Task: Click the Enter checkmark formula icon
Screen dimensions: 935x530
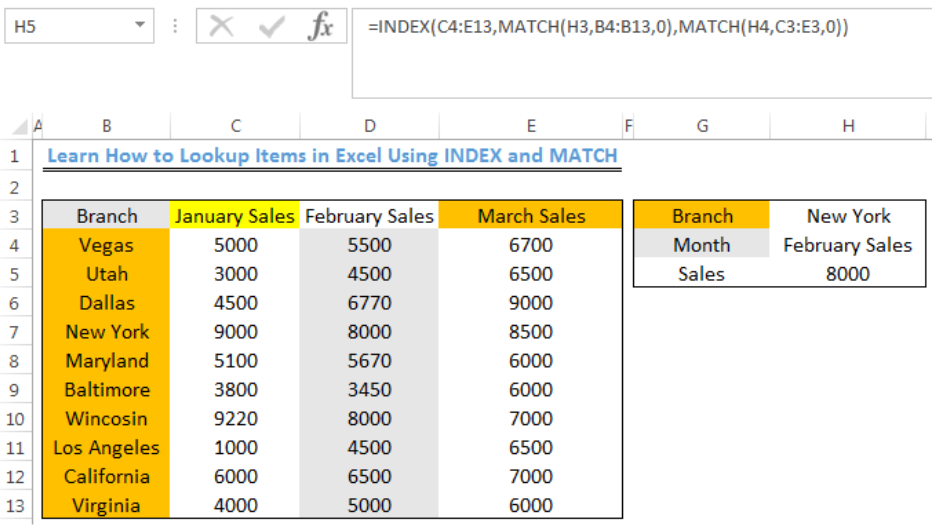Action: pyautogui.click(x=271, y=26)
